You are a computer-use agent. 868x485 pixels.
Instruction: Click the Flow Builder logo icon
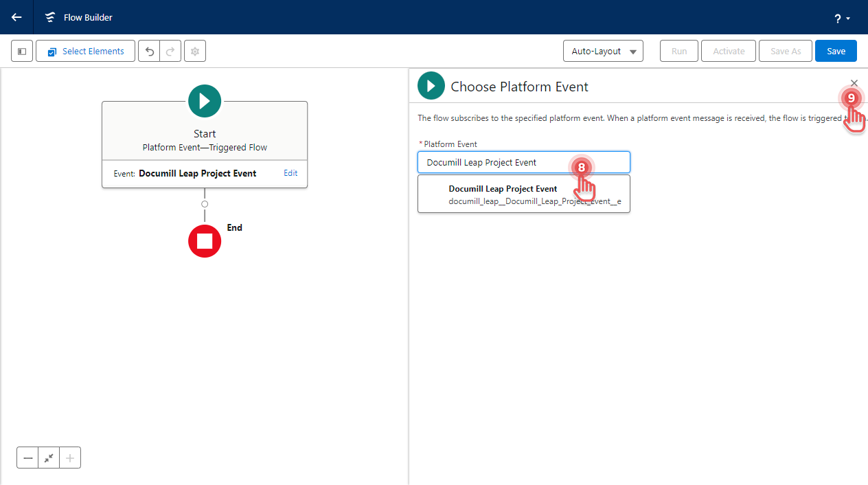pos(49,17)
